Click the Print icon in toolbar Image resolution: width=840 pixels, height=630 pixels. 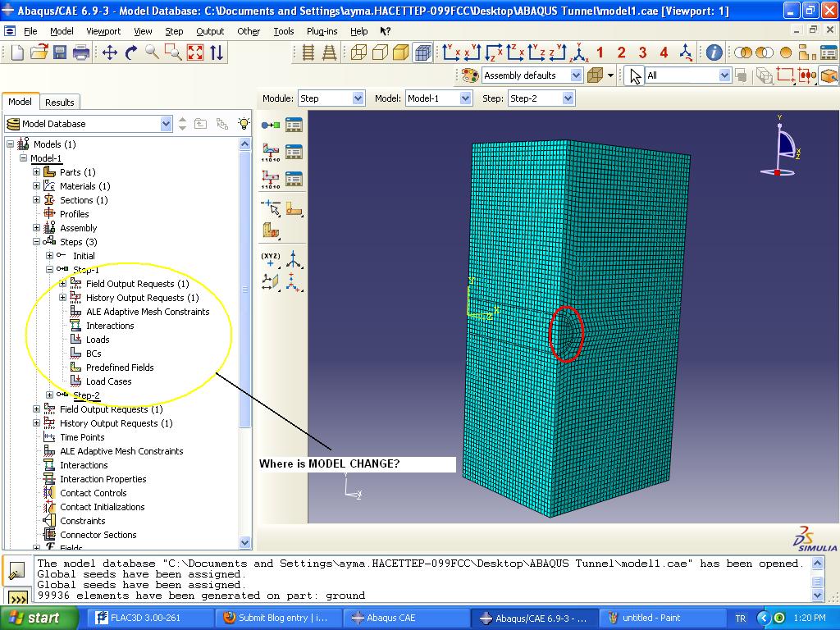(81, 52)
